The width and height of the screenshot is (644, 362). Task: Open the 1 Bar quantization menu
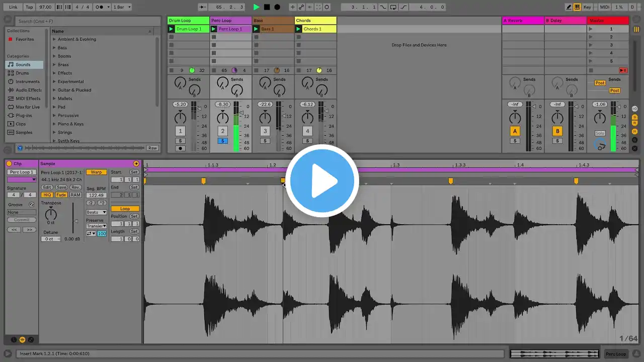[x=122, y=7]
